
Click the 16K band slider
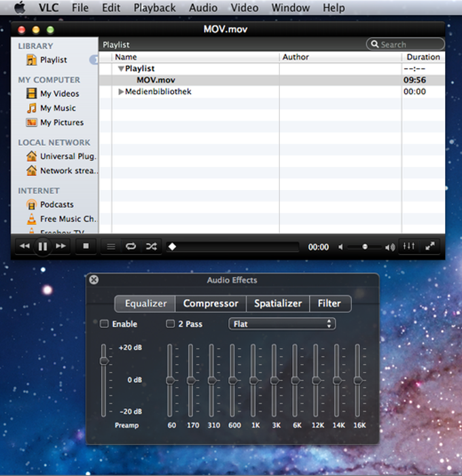coord(358,380)
